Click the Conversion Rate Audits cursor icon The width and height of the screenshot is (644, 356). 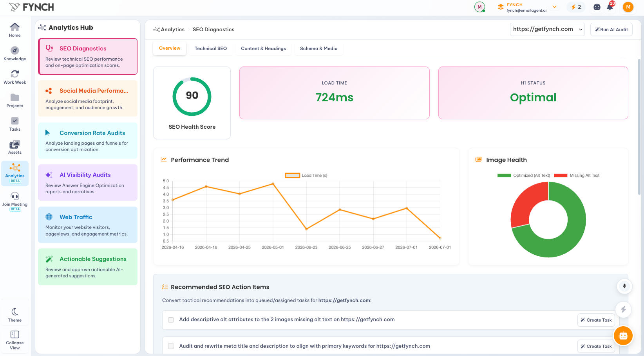click(x=47, y=133)
